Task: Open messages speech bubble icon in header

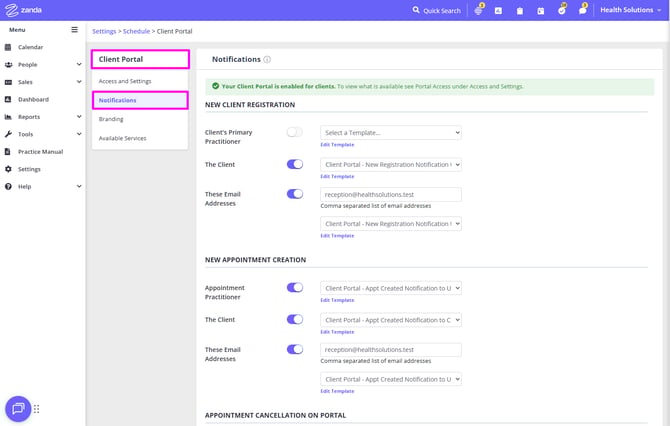Action: point(582,11)
